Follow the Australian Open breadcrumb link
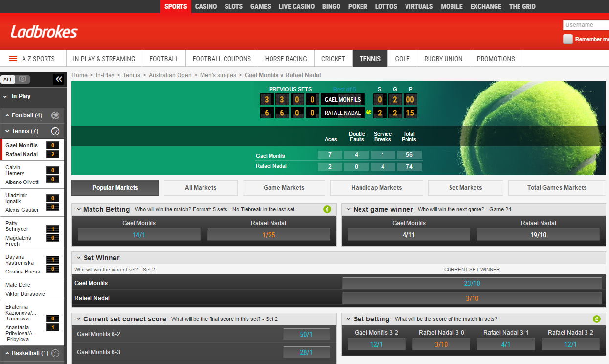Viewport: 609px width, 364px height. click(x=170, y=75)
